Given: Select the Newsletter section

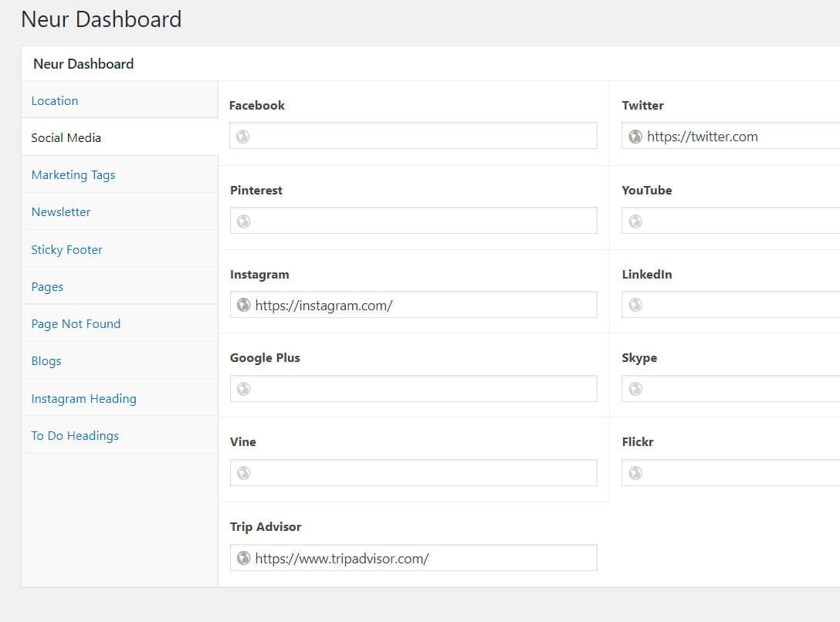Looking at the screenshot, I should 60,212.
